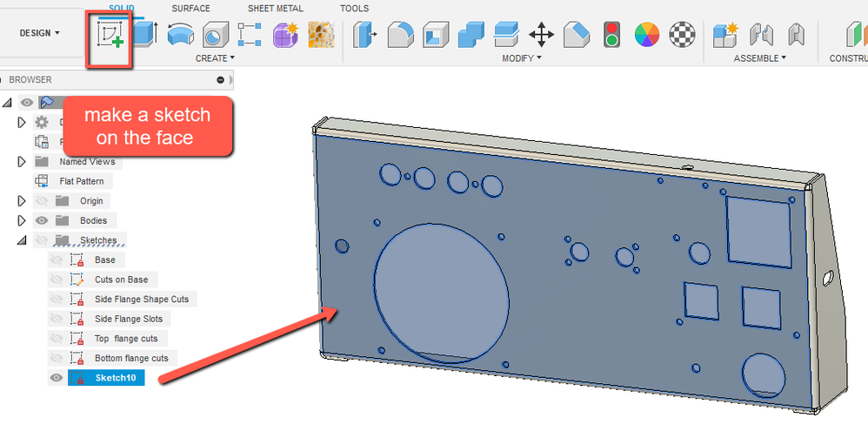Switch to the SURFACE tab
Viewport: 868px width, 431px height.
coord(191,9)
